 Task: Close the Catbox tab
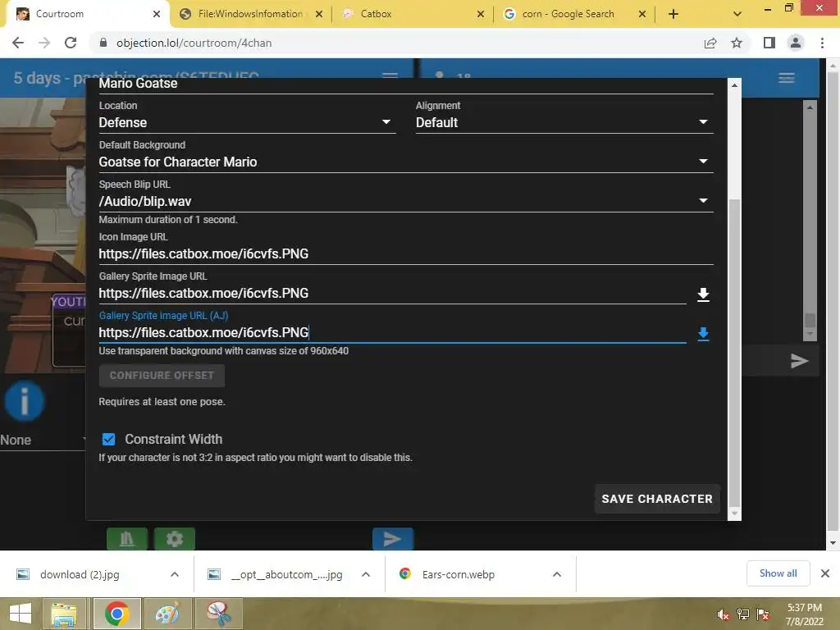[481, 15]
